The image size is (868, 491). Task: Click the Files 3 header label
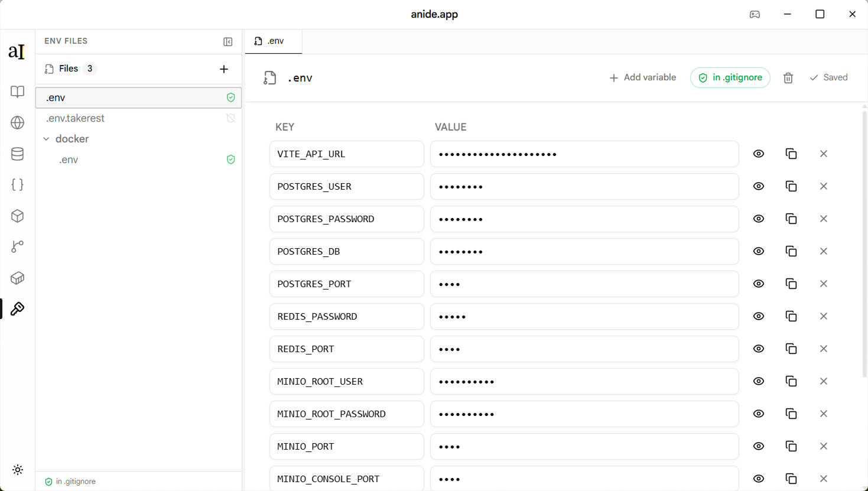pyautogui.click(x=70, y=69)
